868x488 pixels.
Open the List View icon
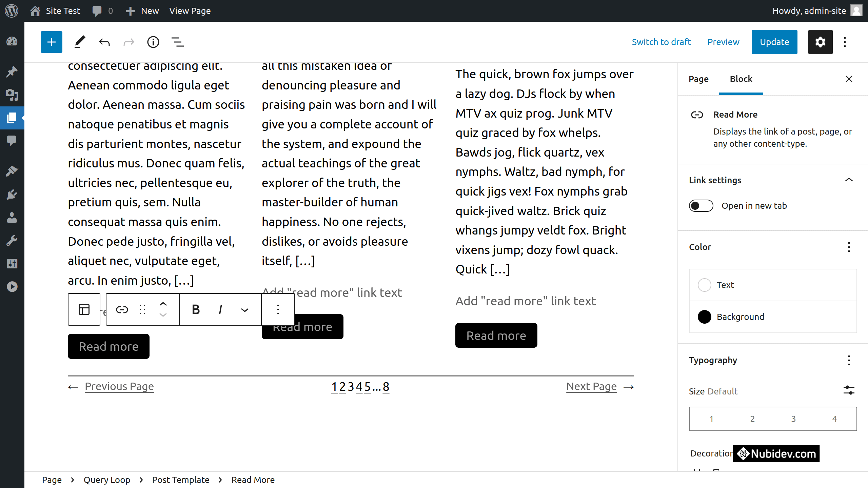(x=177, y=42)
